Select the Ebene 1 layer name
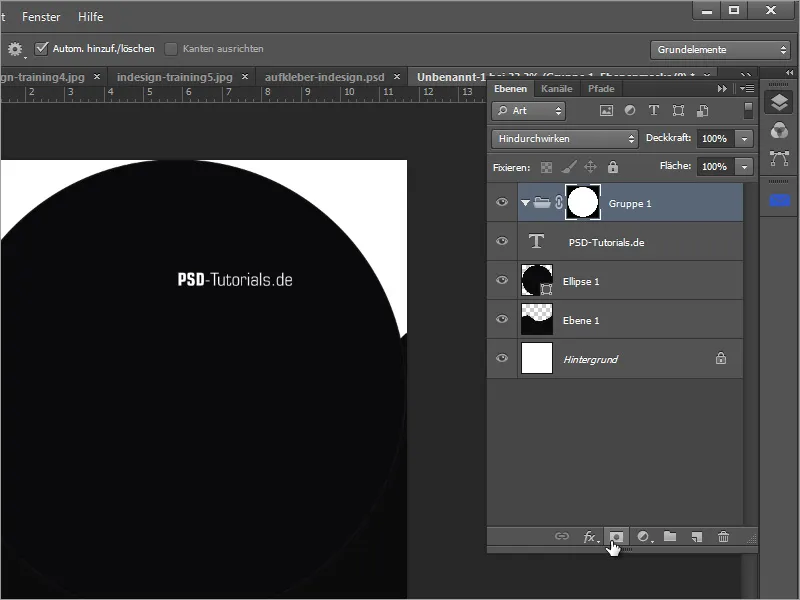The width and height of the screenshot is (800, 600). pos(581,320)
